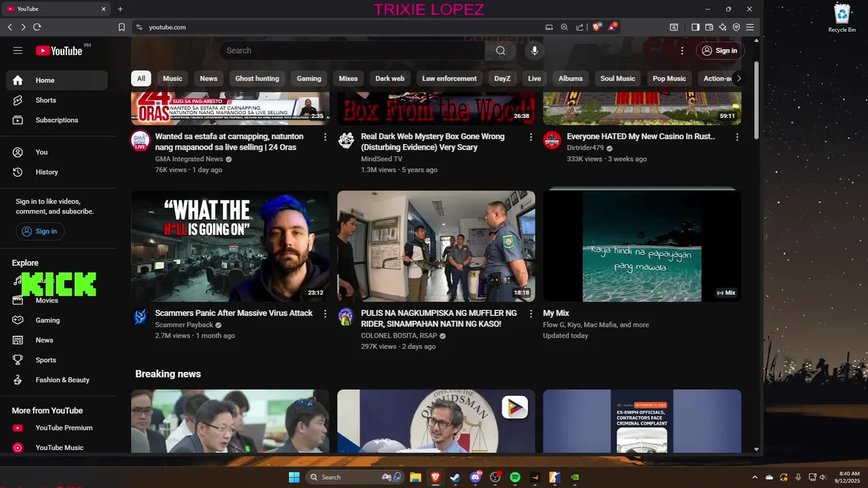The width and height of the screenshot is (868, 488).
Task: Open options for Scammers Panic video
Action: pos(325,314)
